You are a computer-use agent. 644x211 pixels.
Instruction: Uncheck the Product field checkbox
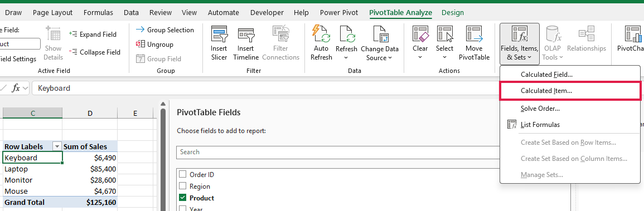pos(183,198)
